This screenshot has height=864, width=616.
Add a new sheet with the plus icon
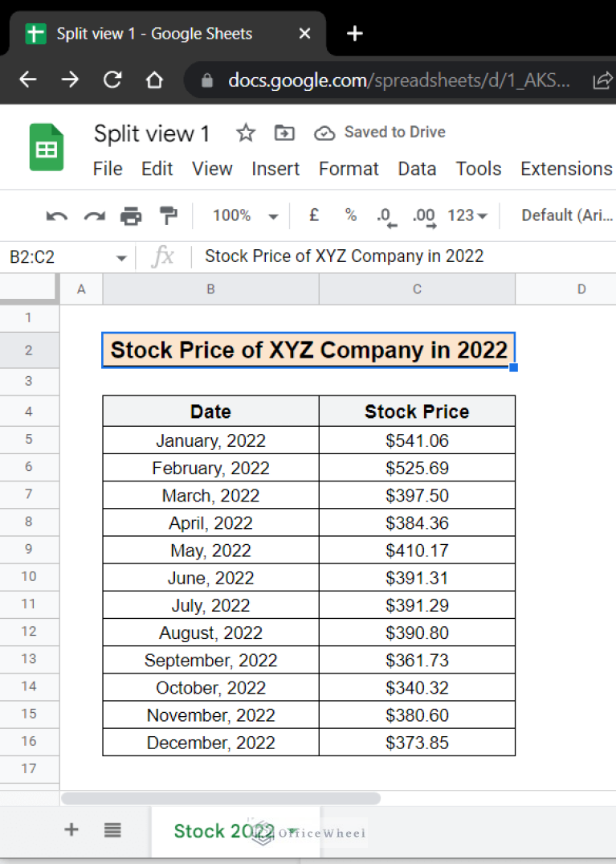point(71,829)
